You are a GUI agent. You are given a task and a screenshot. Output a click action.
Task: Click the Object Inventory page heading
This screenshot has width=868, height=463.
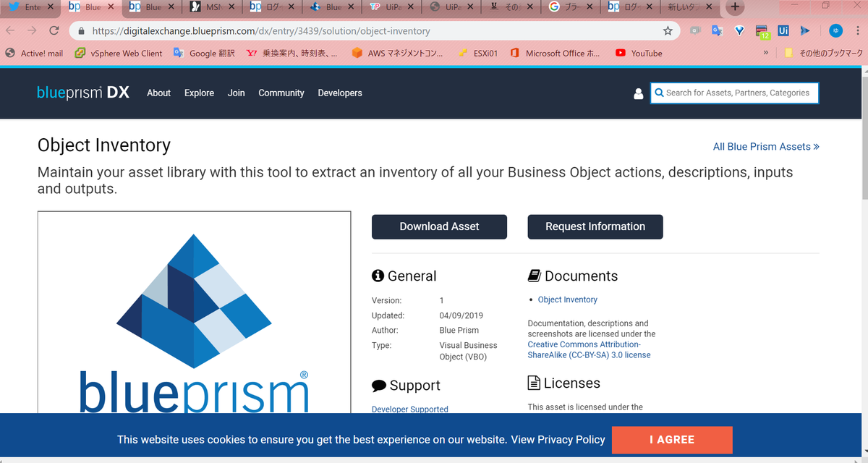coord(104,145)
